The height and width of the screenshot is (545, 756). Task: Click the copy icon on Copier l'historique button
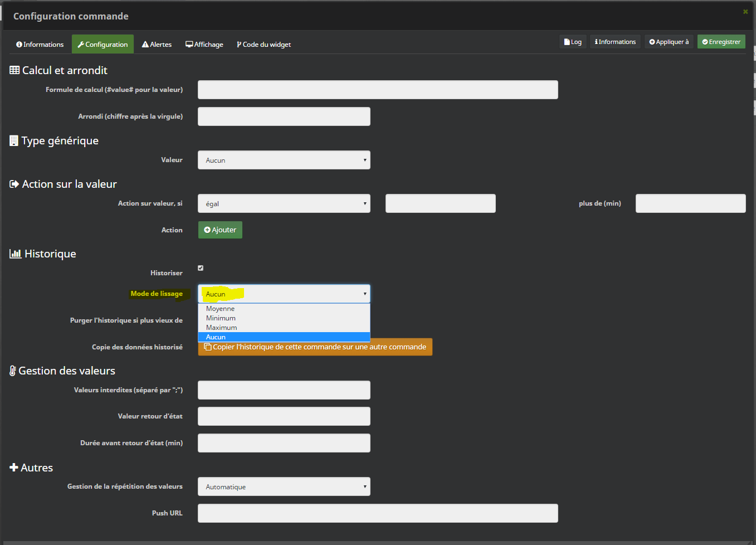coord(208,347)
